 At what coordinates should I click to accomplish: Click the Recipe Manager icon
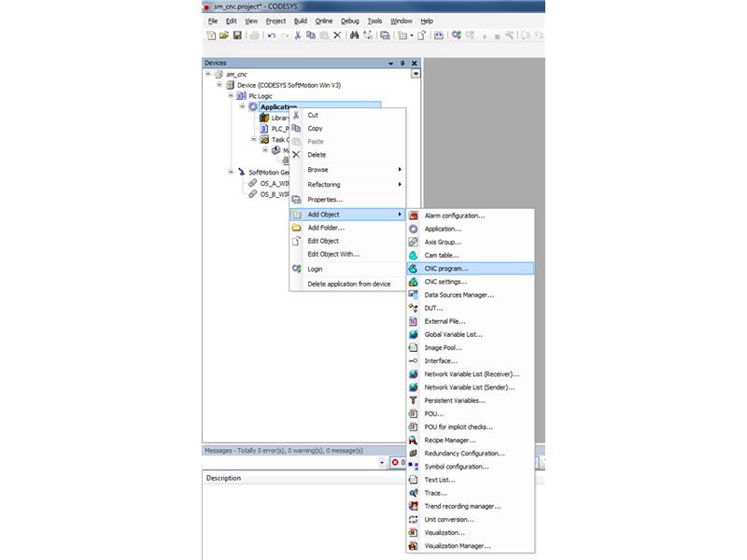[414, 441]
